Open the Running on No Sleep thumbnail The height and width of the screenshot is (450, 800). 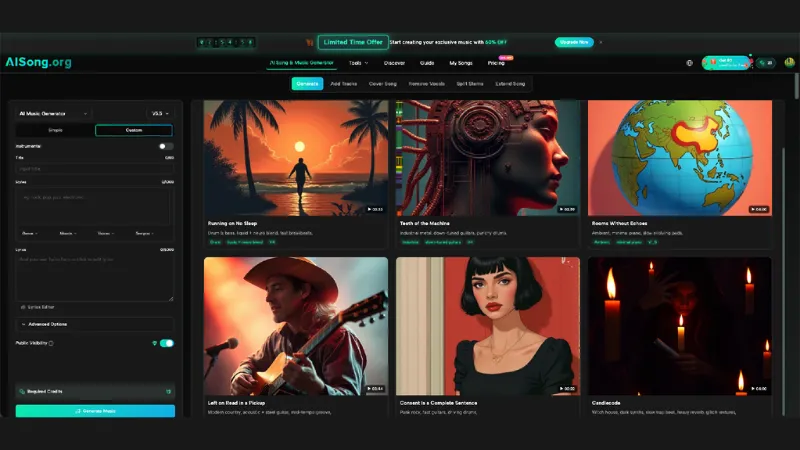[296, 158]
